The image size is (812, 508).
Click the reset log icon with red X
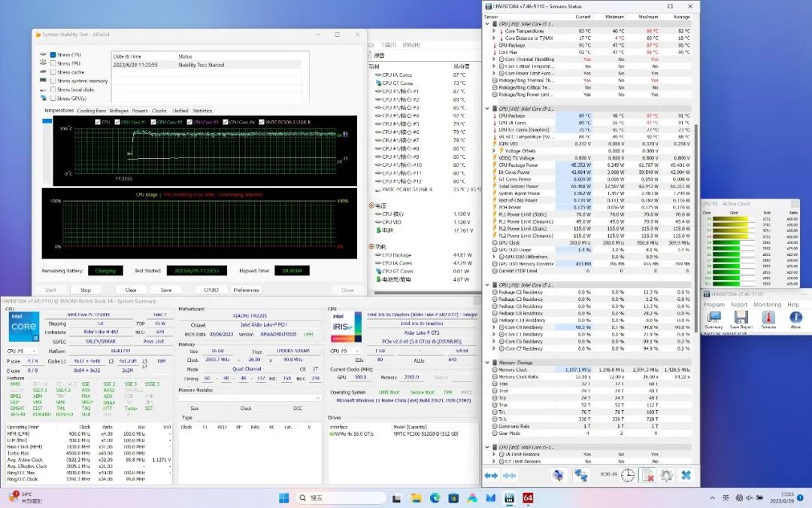point(647,475)
